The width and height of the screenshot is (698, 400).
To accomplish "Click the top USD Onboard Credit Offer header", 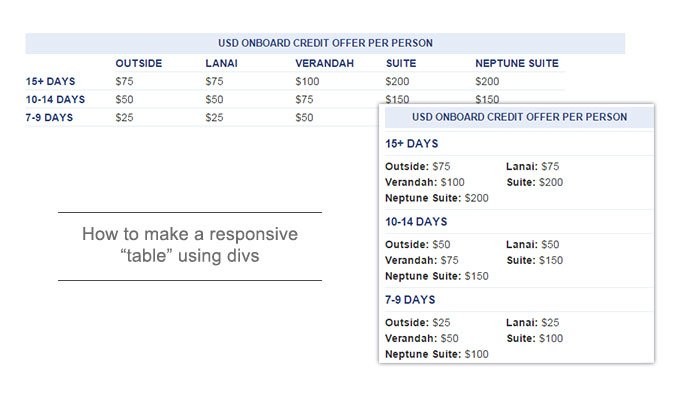I will [325, 43].
